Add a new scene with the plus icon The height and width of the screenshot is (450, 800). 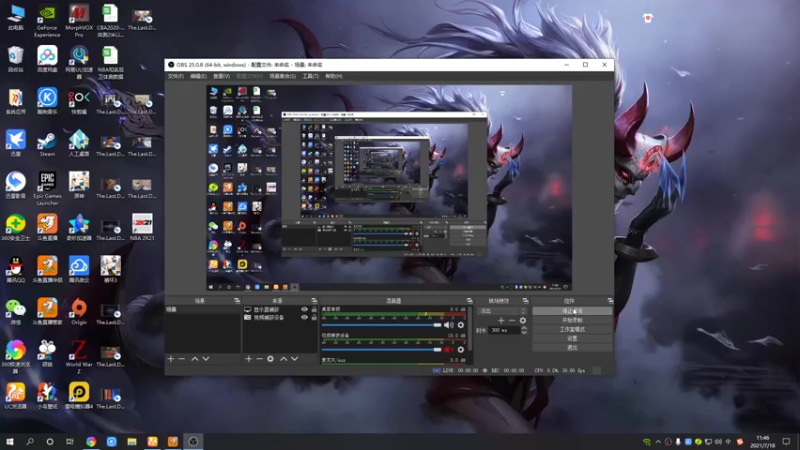[x=171, y=359]
